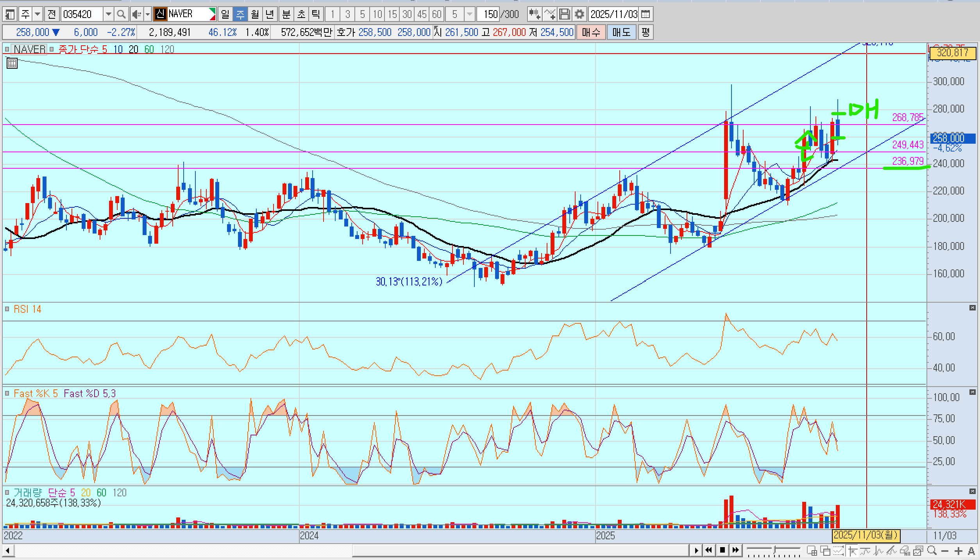Viewport: 980px width, 560px height.
Task: Click the chart zoom slider handle
Action: coord(774,550)
